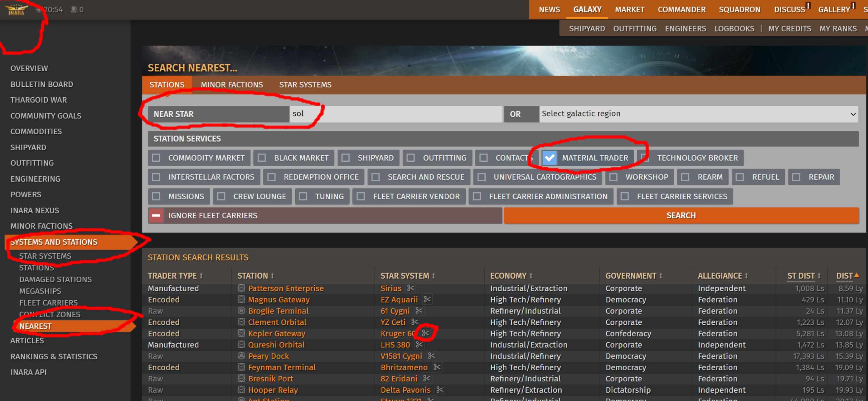This screenshot has width=868, height=401.
Task: Open the Commander top menu
Action: click(x=681, y=9)
